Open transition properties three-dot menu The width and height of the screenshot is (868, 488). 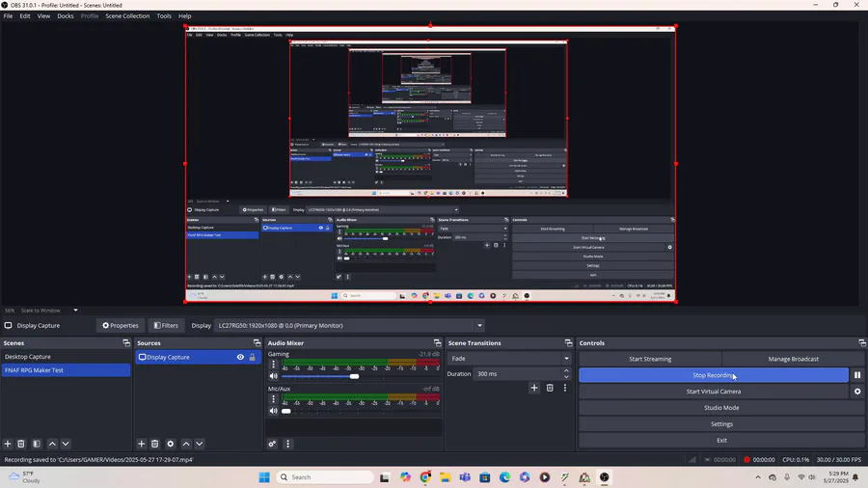click(564, 388)
